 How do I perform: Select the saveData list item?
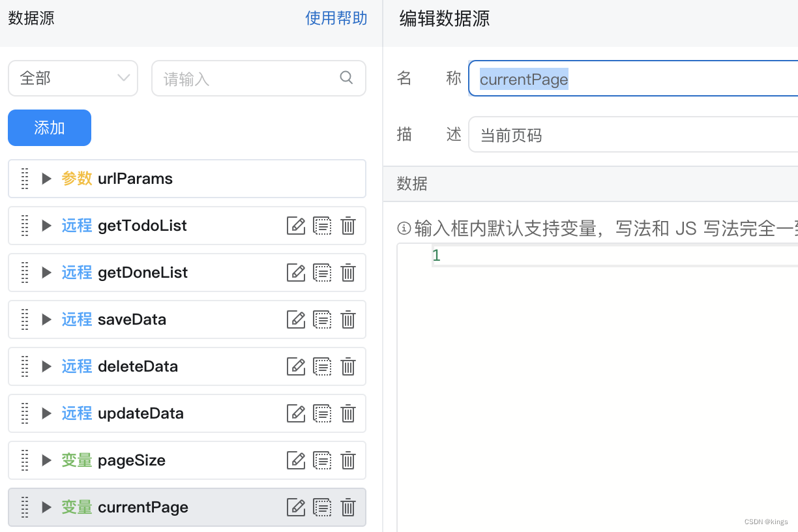point(163,319)
